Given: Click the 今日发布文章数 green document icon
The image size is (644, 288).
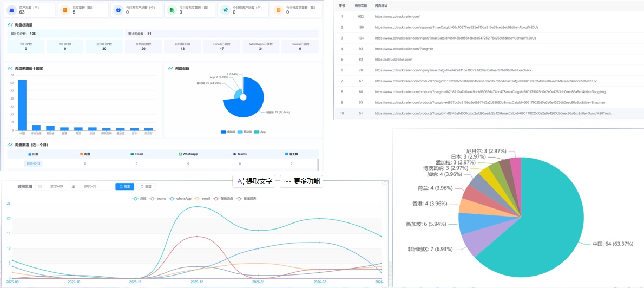Looking at the screenshot, I should point(172,10).
